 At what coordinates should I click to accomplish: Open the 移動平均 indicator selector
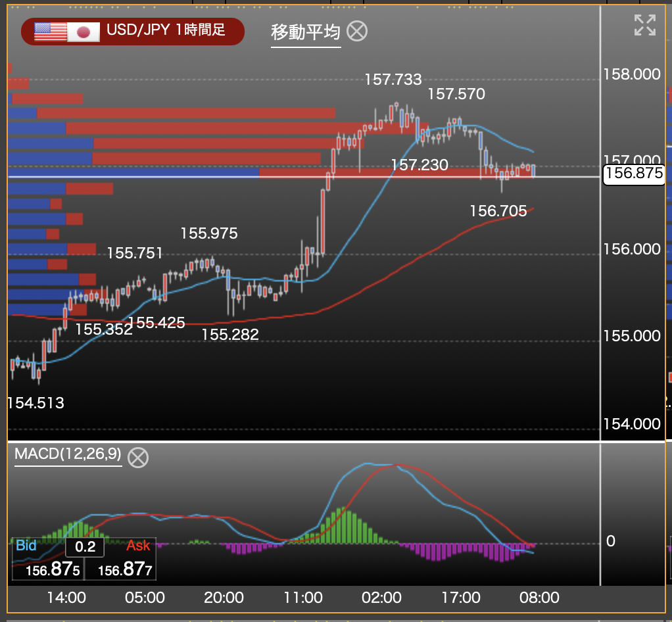306,32
